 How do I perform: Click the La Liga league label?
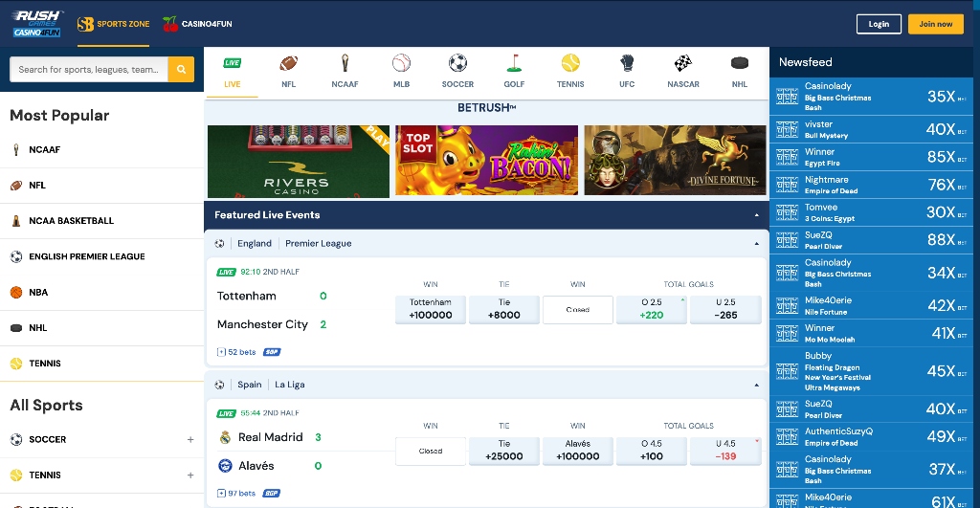pyautogui.click(x=290, y=385)
